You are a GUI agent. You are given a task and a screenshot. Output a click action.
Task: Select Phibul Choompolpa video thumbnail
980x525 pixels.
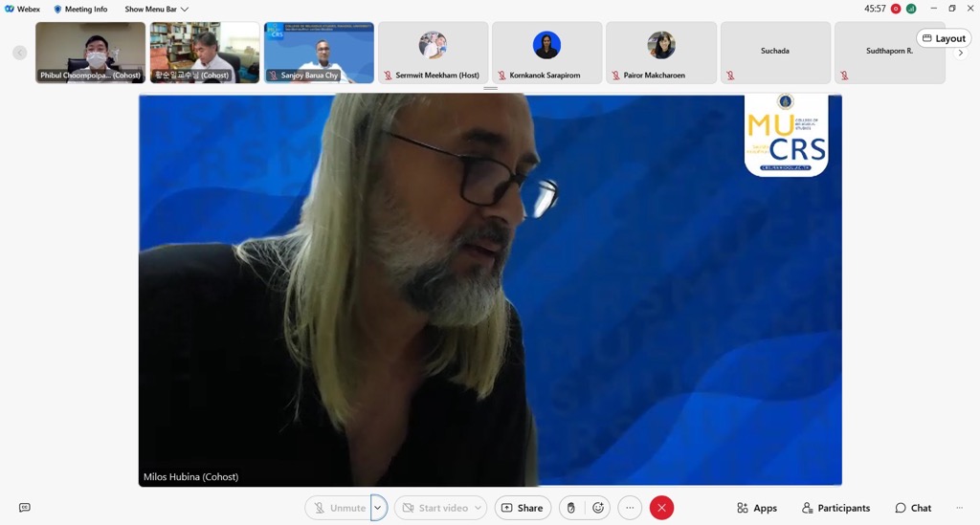pos(91,53)
